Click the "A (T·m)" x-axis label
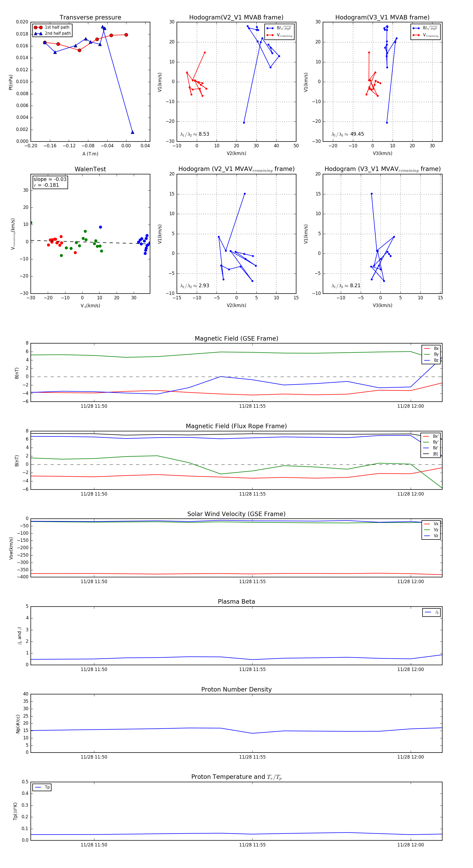This screenshot has height=868, width=473. [90, 154]
